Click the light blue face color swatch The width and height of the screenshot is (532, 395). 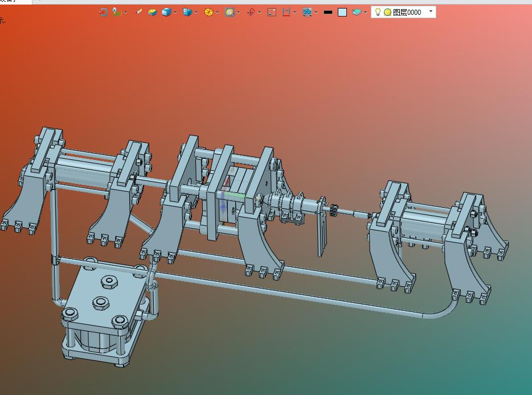point(342,13)
